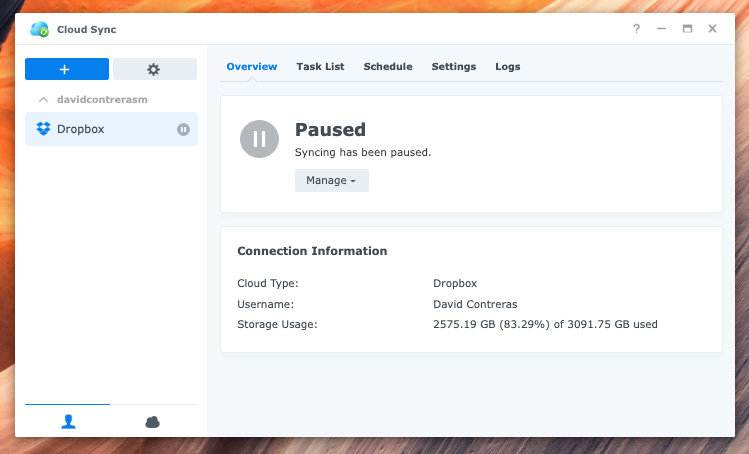The width and height of the screenshot is (749, 454).
Task: Switch to cloud view icon at sidebar bottom
Action: [x=152, y=422]
